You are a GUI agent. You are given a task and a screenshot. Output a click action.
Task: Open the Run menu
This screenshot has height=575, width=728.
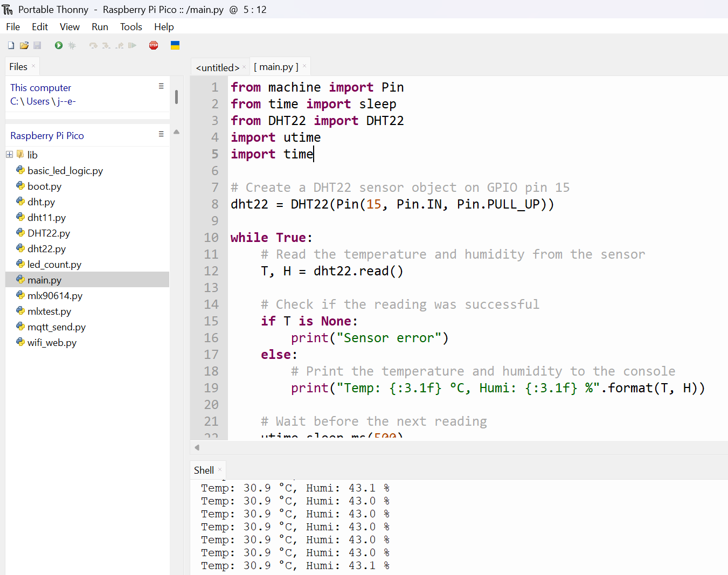click(x=100, y=27)
